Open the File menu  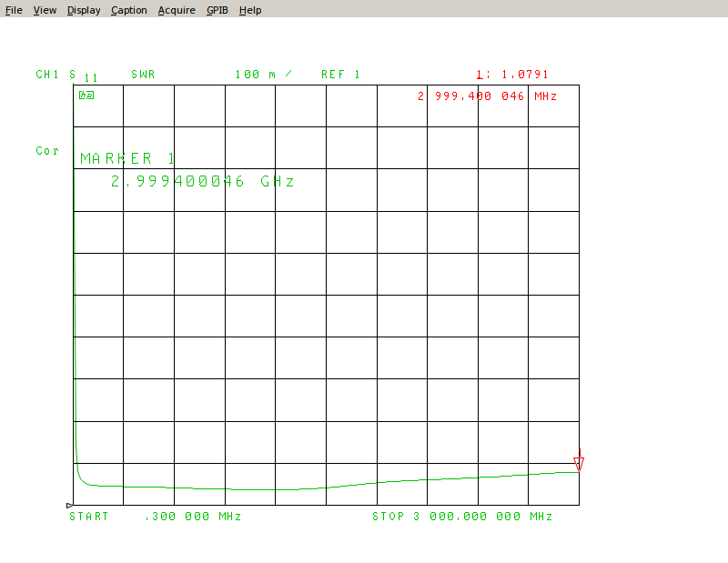(14, 10)
